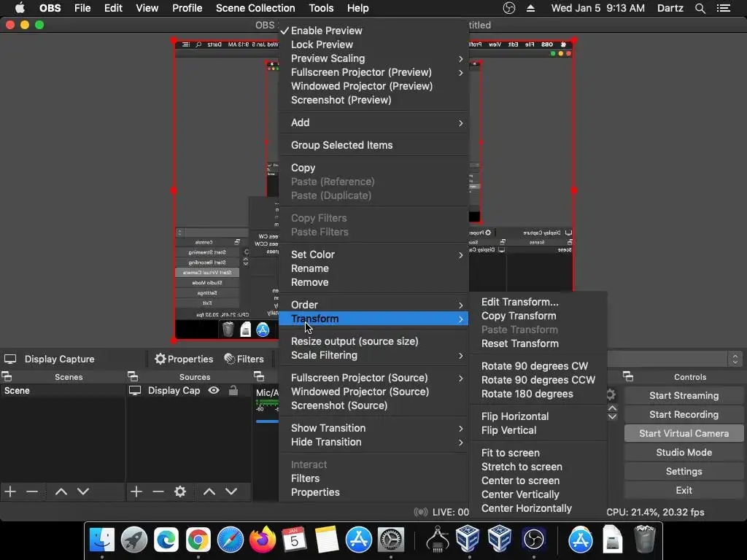Expand Hide Transition submenu
Viewport: 747px width, 560px height.
(x=373, y=442)
